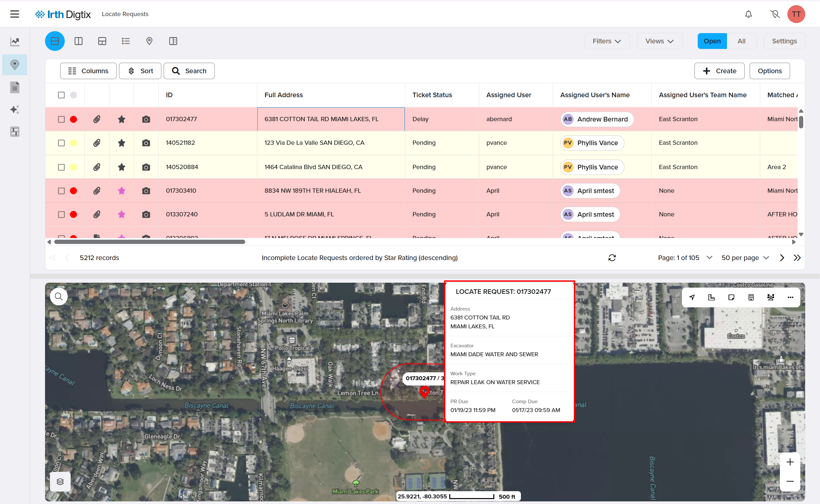Switch to map pin view icon
The height and width of the screenshot is (504, 820).
149,41
